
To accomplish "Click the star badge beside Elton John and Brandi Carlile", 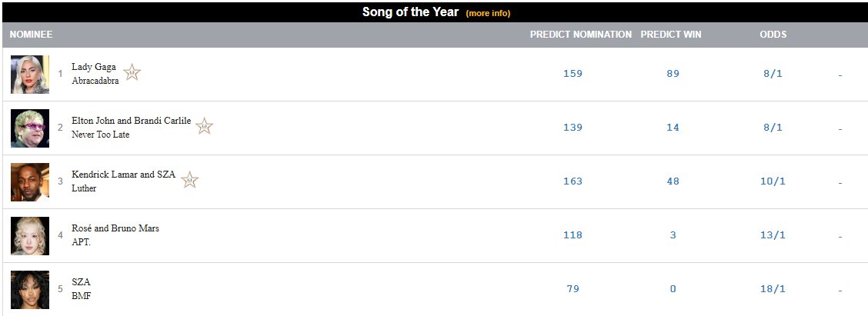I will 204,126.
